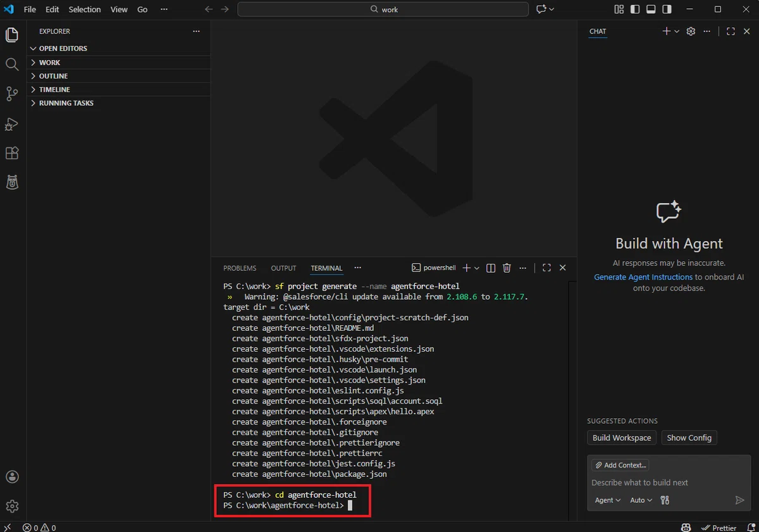759x532 pixels.
Task: Click the Build Workspace suggested action
Action: [622, 438]
